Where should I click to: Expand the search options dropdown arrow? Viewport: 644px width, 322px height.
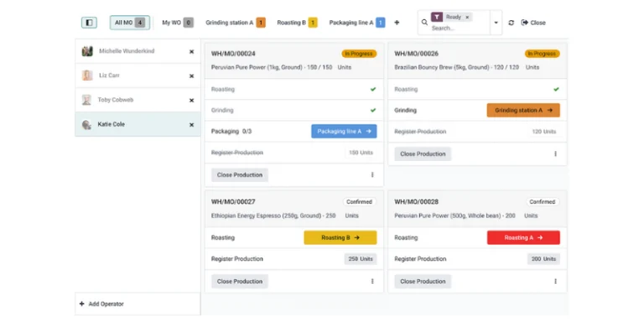496,23
